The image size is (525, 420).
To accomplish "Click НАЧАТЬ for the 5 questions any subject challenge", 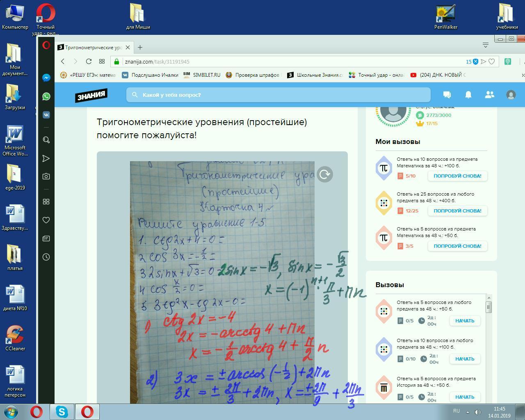I will [465, 321].
